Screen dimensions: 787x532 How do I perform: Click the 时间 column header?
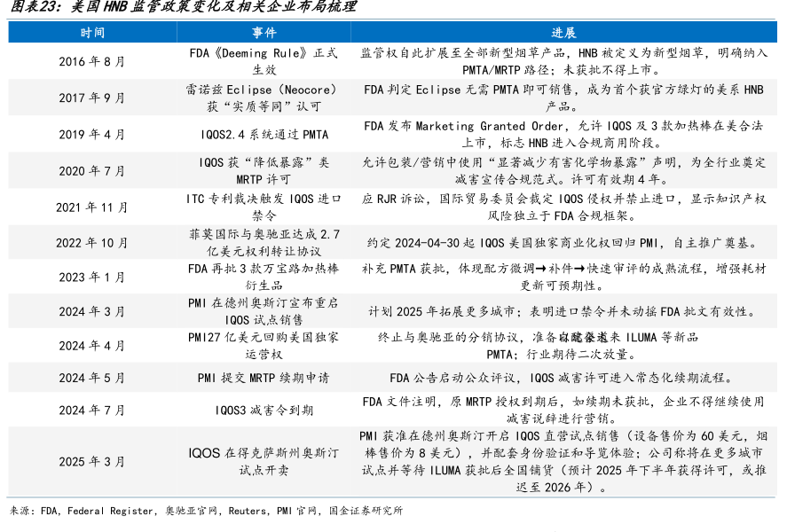[92, 33]
